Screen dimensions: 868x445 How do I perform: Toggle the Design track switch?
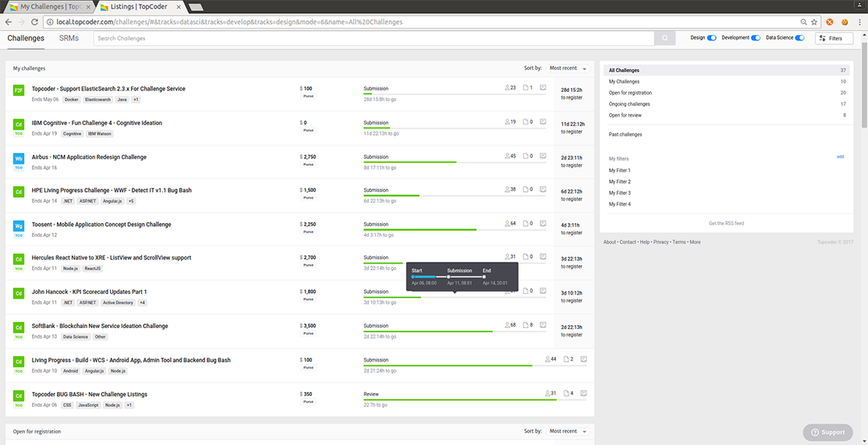tap(712, 37)
